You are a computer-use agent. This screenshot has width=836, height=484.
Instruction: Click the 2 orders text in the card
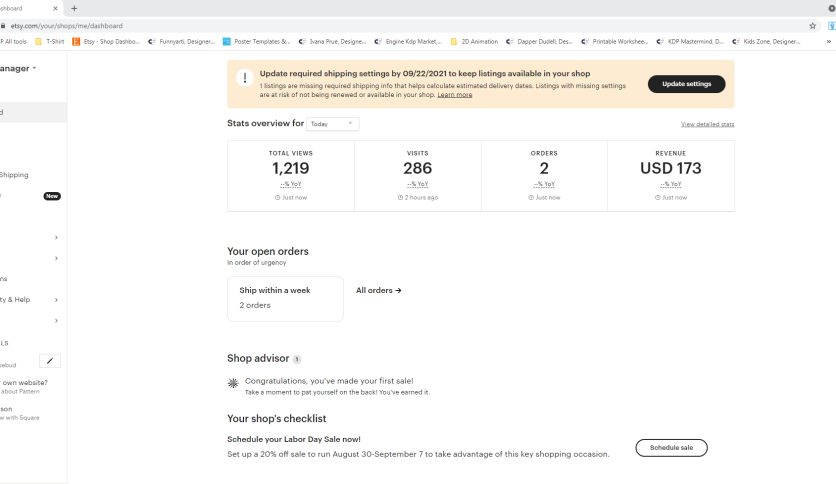click(x=255, y=305)
